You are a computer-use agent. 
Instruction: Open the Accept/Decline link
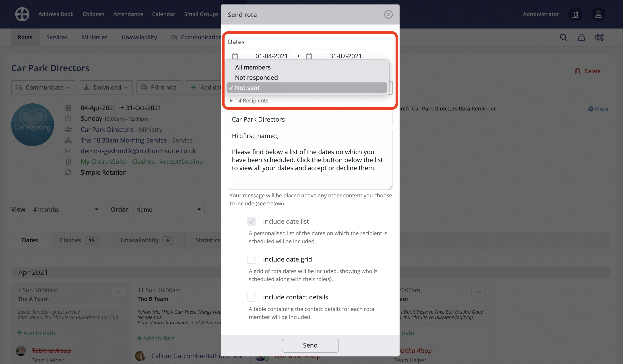click(181, 162)
